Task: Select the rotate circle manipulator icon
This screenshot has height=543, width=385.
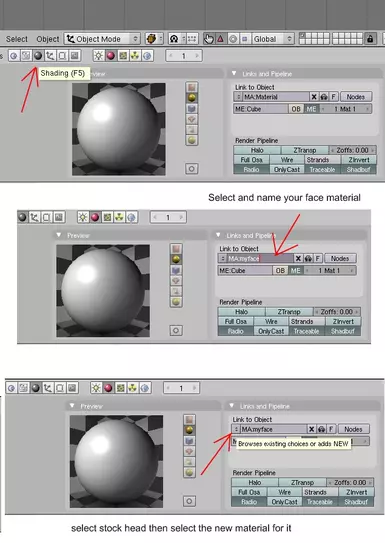Action: point(233,39)
